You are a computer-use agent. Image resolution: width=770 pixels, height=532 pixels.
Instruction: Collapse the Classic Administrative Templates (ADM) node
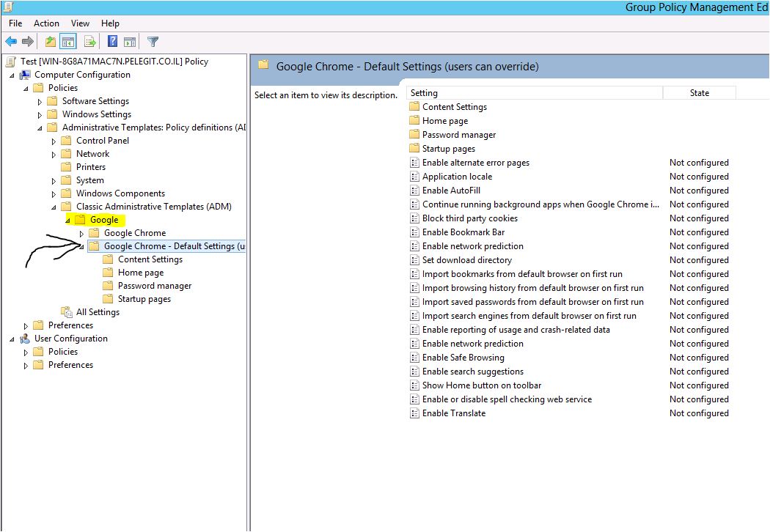54,207
